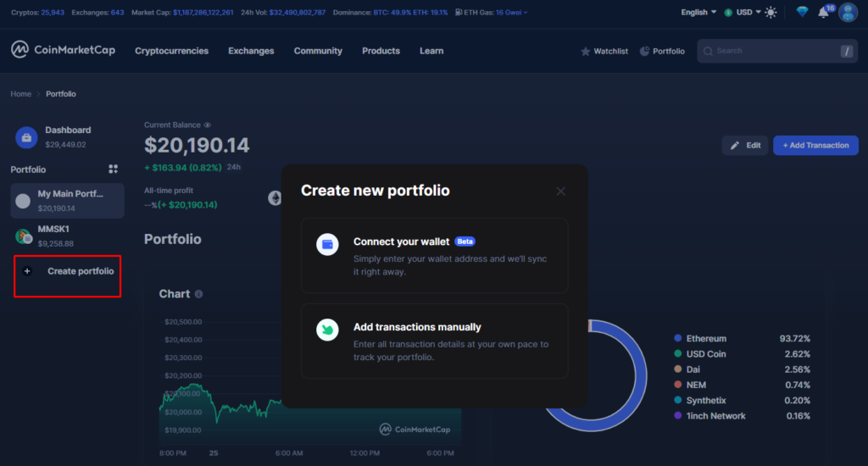
Task: Click the 1inch Network legend entry
Action: pyautogui.click(x=742, y=416)
